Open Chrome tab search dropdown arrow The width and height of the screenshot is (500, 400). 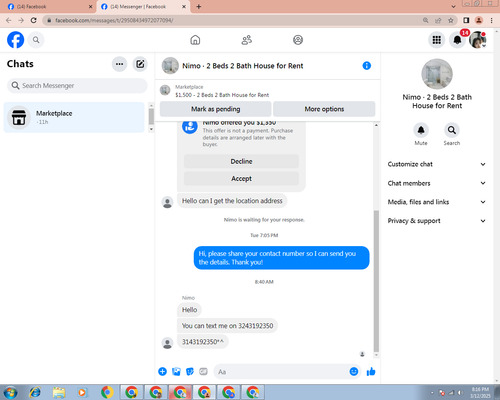(x=453, y=6)
